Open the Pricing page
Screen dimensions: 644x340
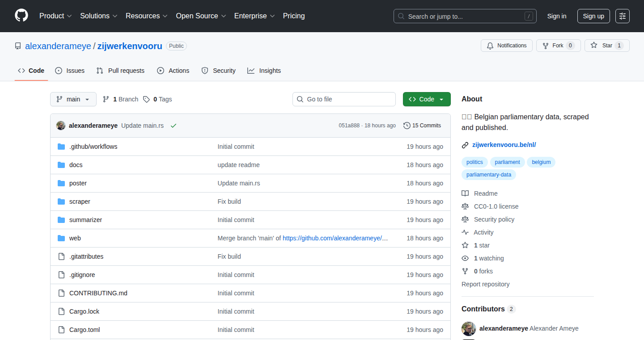(294, 16)
